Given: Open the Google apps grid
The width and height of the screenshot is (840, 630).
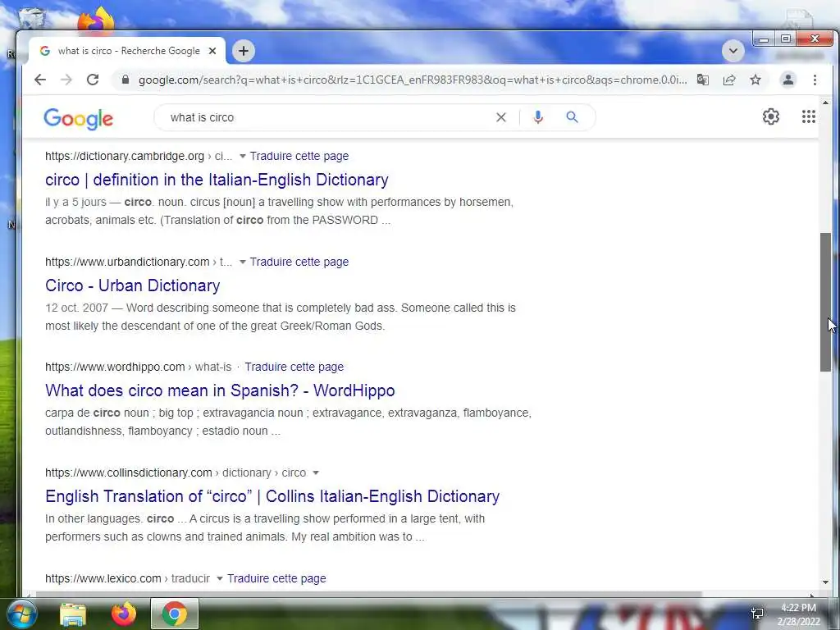Looking at the screenshot, I should pyautogui.click(x=808, y=116).
